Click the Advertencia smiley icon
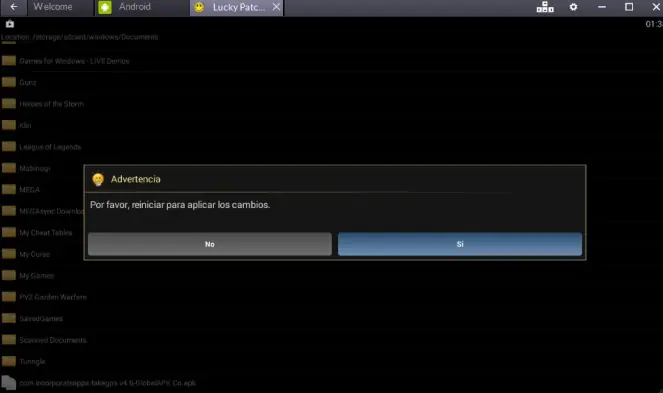 98,179
